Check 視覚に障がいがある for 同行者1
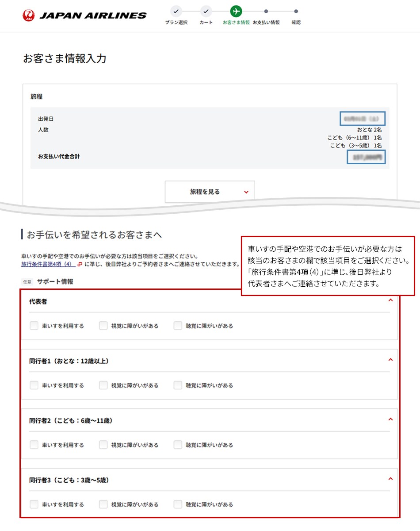Viewport: 420px width, 531px height. [x=103, y=385]
